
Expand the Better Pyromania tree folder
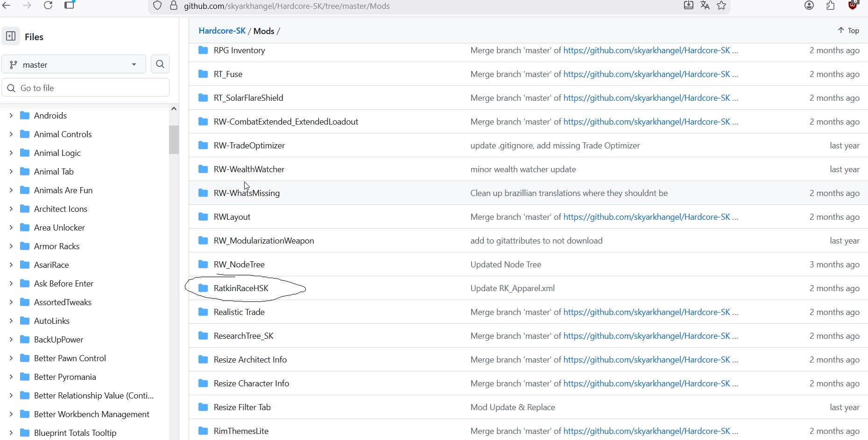pyautogui.click(x=11, y=377)
